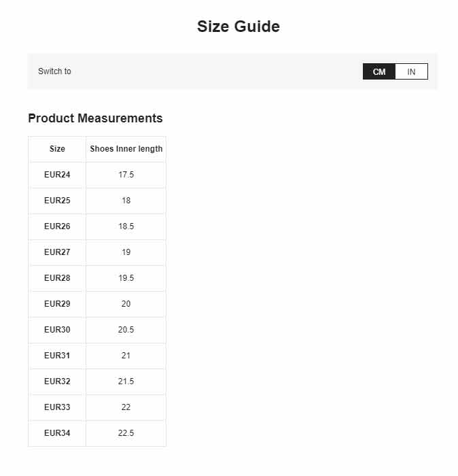
Task: Select the EUR26 size cell
Action: [57, 226]
